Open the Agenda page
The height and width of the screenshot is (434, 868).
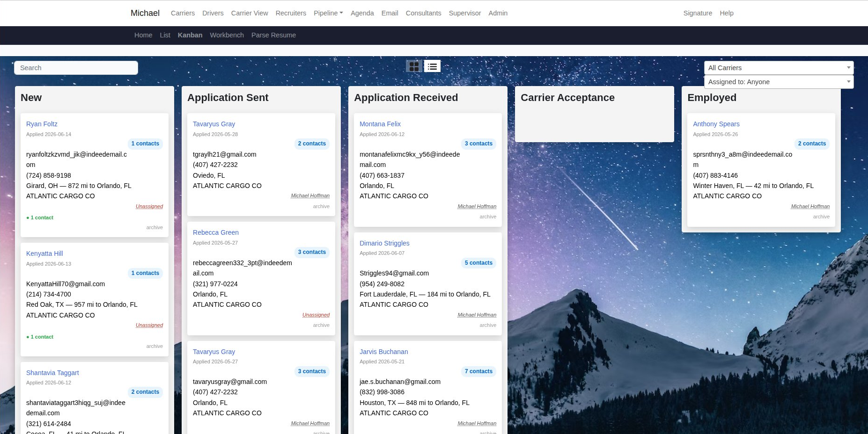pyautogui.click(x=362, y=13)
